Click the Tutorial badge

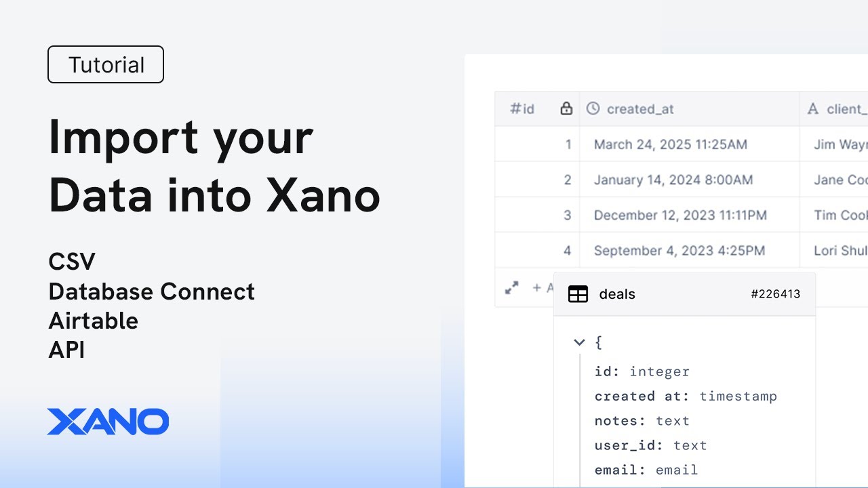point(106,64)
